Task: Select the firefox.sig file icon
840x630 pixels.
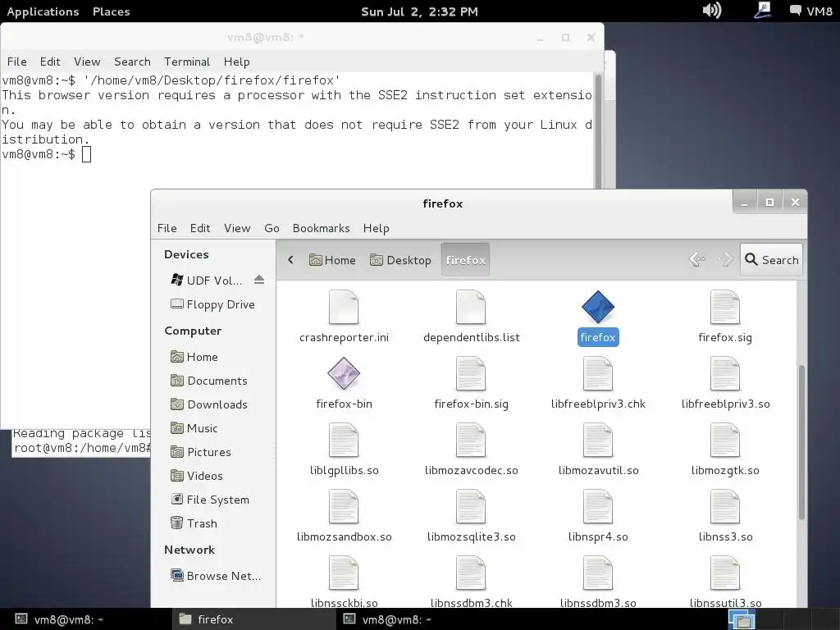Action: click(725, 307)
